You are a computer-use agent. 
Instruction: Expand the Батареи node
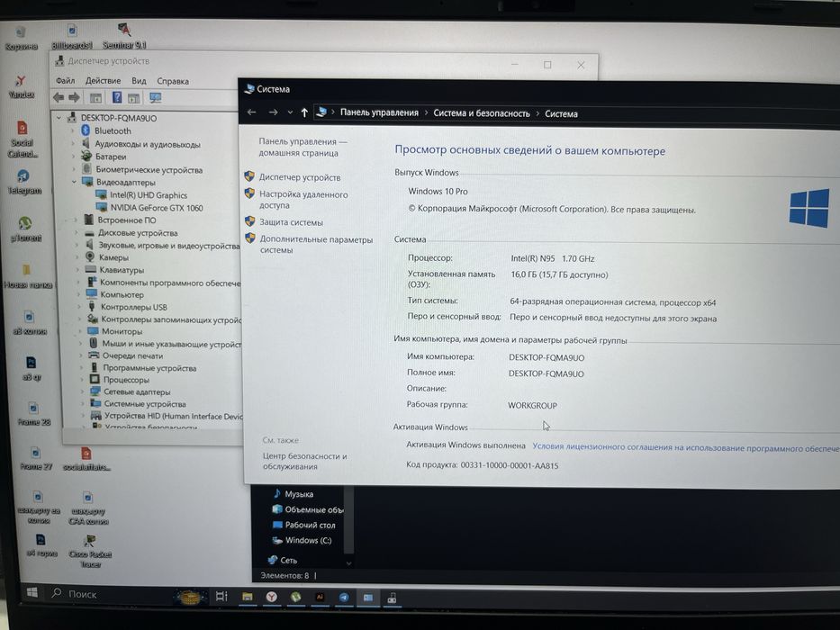tap(74, 157)
